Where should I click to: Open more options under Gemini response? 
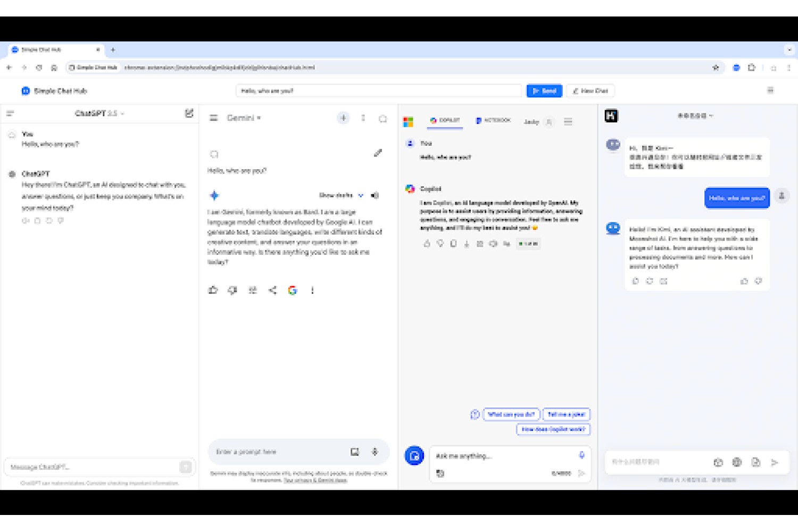coord(312,290)
